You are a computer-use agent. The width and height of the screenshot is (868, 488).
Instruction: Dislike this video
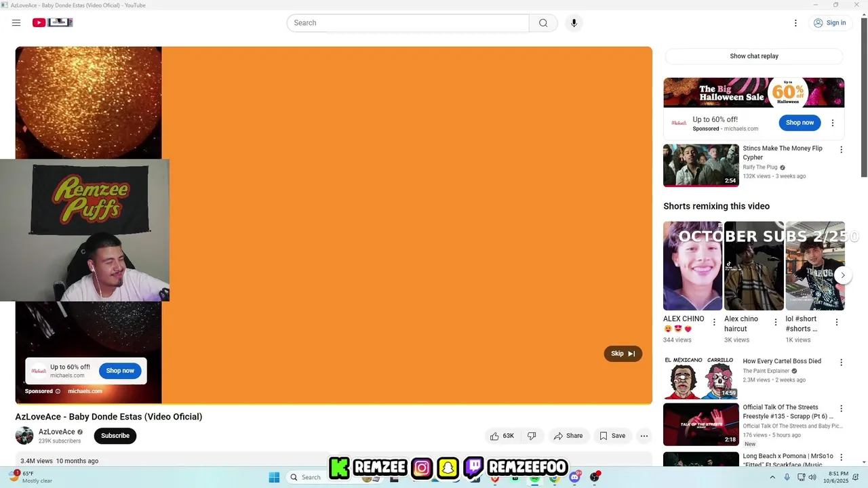tap(532, 436)
